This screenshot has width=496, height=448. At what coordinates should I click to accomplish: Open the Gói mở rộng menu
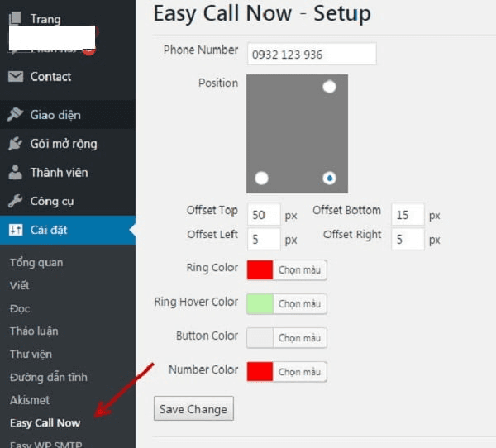(x=68, y=144)
